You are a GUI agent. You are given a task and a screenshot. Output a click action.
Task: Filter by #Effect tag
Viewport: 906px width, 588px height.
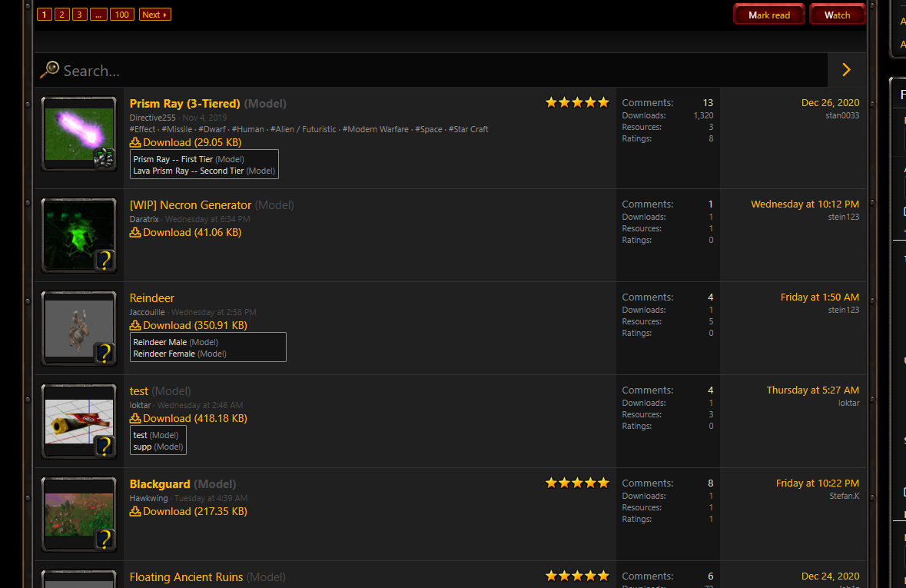pos(142,129)
